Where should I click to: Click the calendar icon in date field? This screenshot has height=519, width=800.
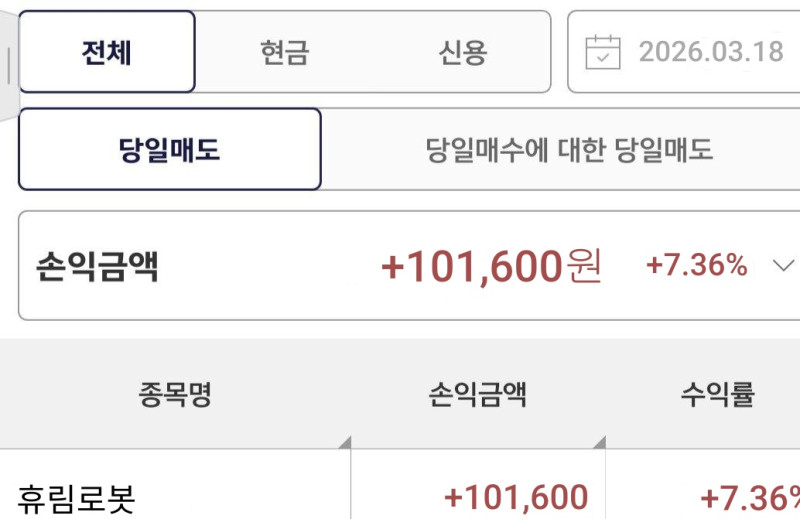point(603,51)
